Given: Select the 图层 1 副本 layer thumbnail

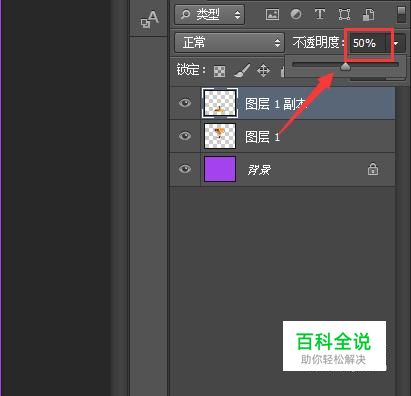Looking at the screenshot, I should 220,103.
